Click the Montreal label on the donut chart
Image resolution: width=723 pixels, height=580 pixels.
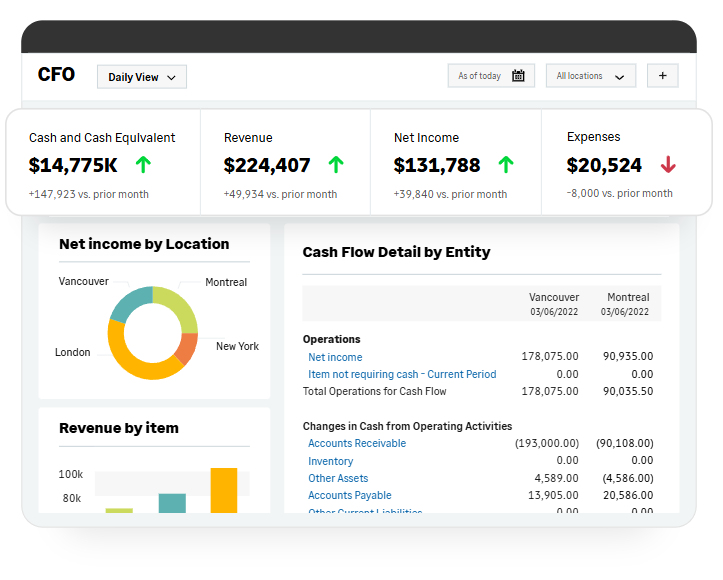point(226,282)
